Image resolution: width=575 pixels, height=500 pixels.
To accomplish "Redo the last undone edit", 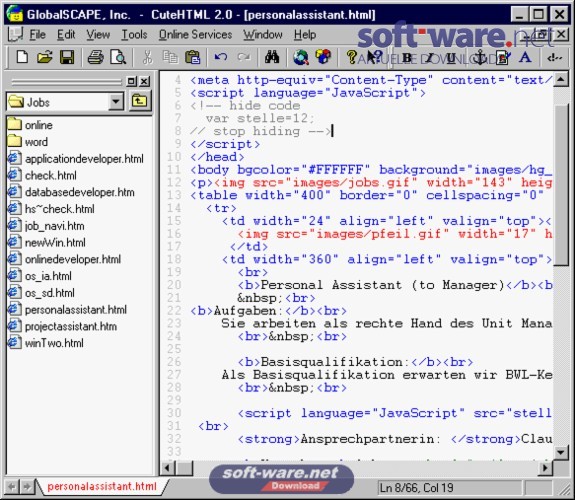I will tap(243, 57).
